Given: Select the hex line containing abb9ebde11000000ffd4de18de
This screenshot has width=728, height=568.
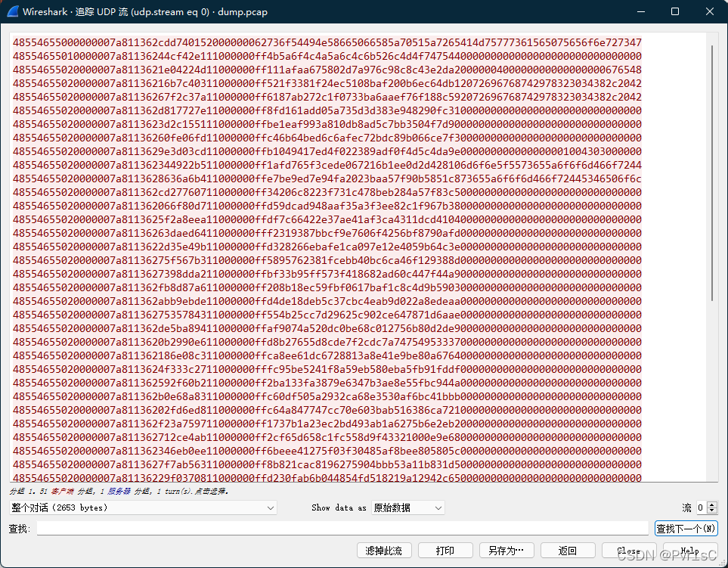Looking at the screenshot, I should (x=327, y=302).
